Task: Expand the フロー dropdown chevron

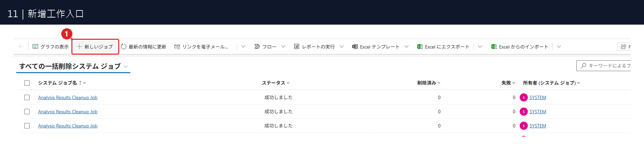Action: coord(283,47)
